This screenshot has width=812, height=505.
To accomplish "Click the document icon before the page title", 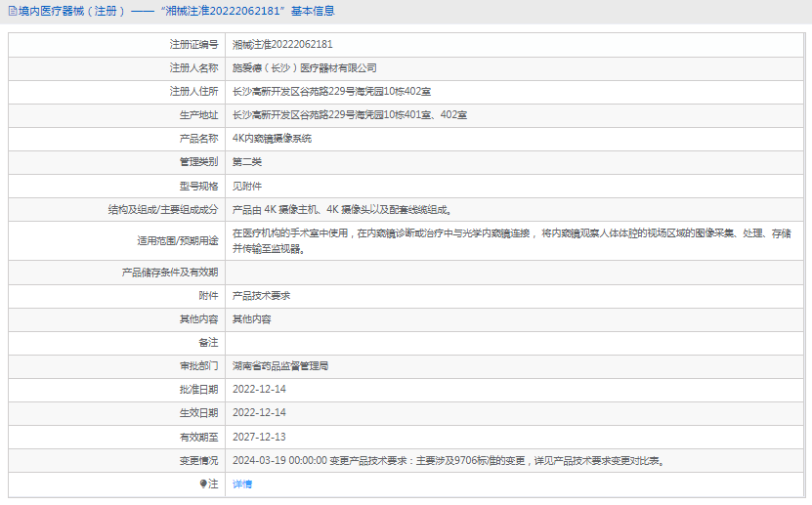I will click(13, 11).
